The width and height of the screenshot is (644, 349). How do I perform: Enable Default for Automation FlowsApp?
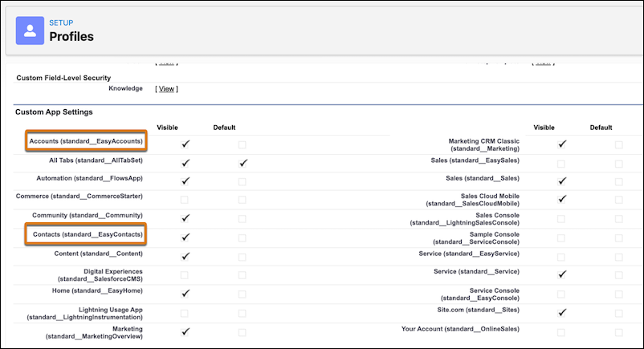pos(243,181)
